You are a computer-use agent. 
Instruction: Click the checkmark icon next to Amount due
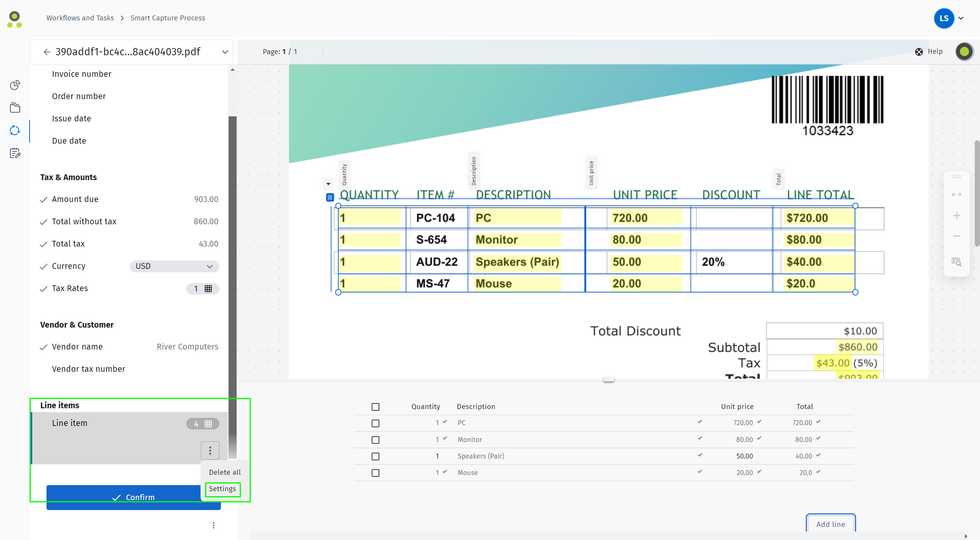[44, 199]
